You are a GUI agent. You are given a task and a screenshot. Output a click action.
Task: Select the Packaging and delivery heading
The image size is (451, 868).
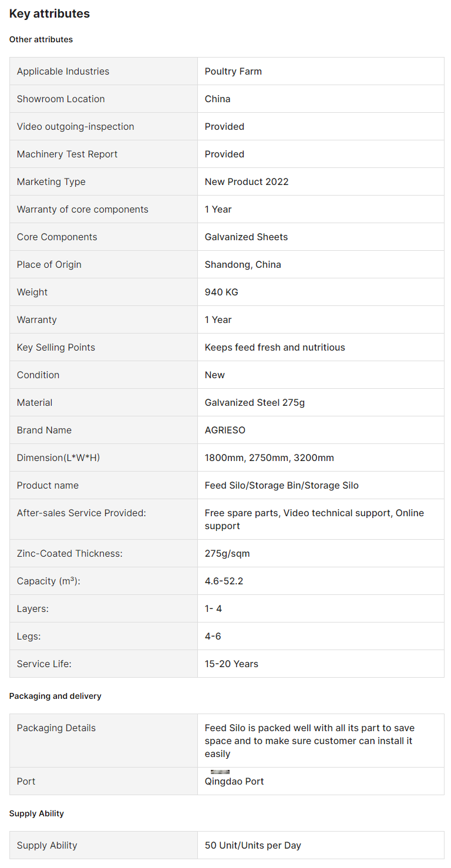point(55,696)
